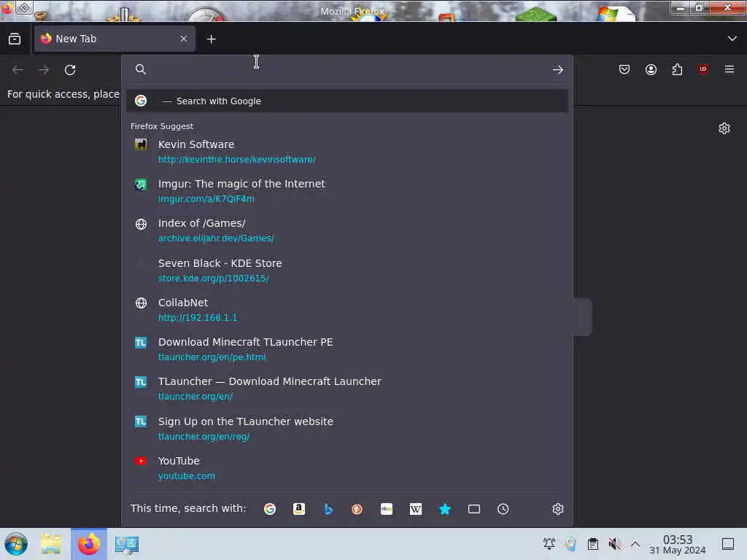The width and height of the screenshot is (747, 560).
Task: Open file manager from taskbar
Action: (x=51, y=544)
